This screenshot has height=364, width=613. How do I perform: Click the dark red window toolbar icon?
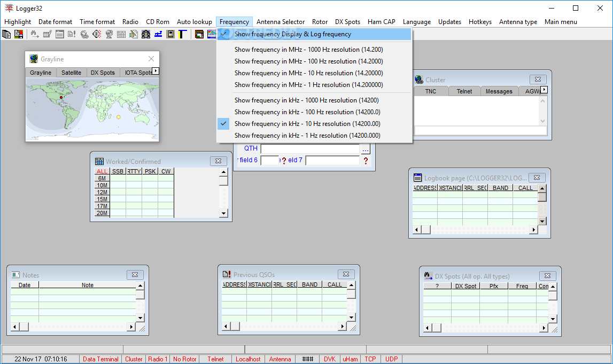pyautogui.click(x=199, y=34)
